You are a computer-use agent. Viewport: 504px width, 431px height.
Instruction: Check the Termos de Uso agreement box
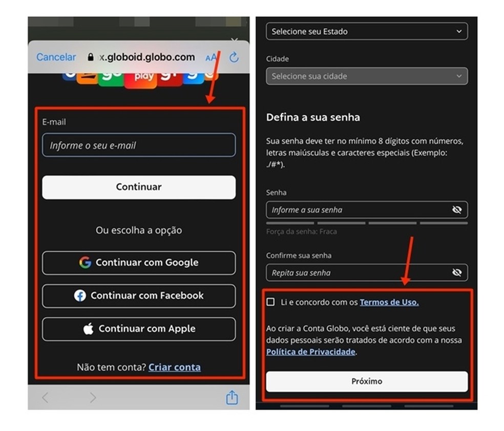click(270, 302)
